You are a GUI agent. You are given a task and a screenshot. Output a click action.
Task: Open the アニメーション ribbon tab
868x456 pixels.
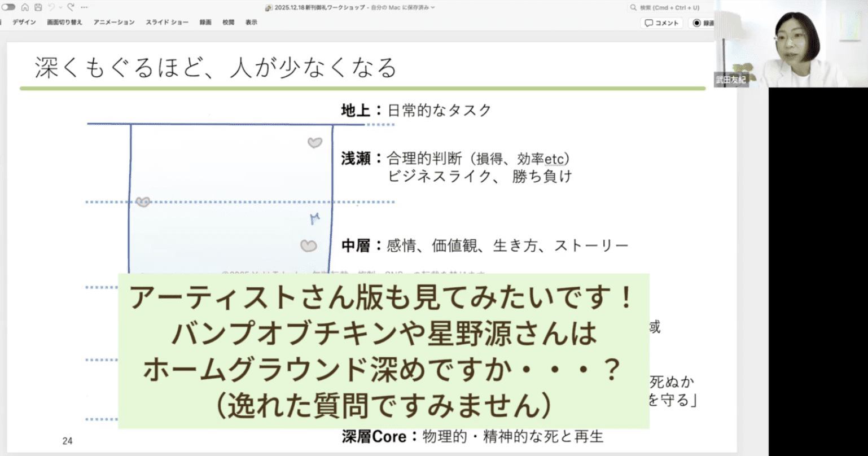click(x=114, y=23)
